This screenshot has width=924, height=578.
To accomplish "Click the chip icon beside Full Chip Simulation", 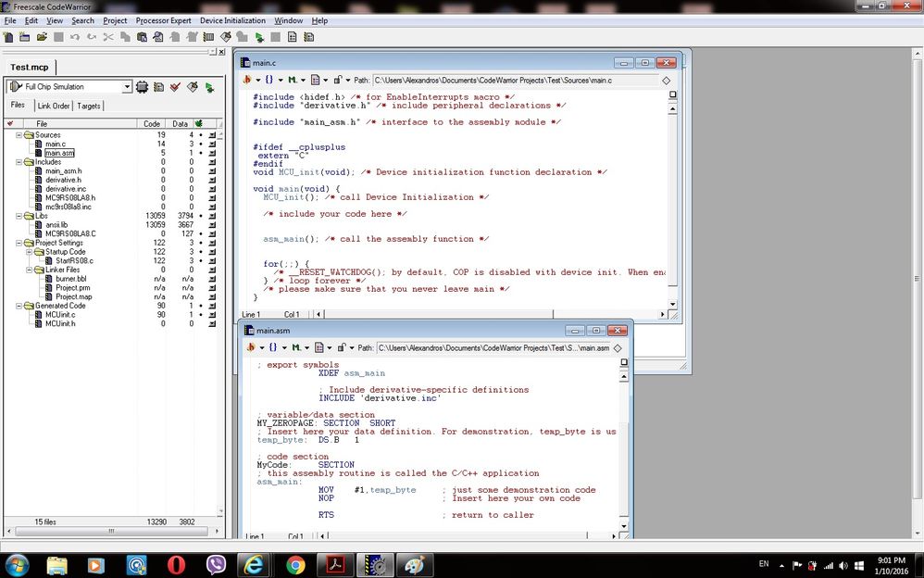I will coord(142,87).
